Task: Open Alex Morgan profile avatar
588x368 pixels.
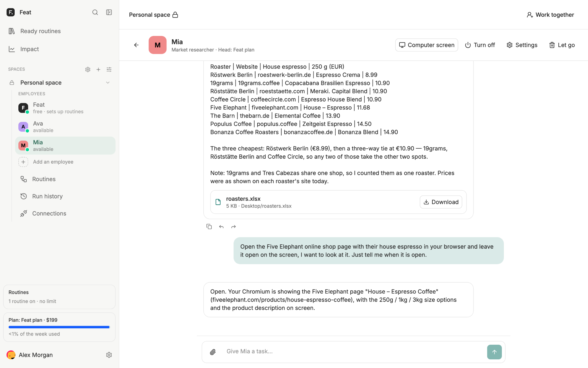Action: pyautogui.click(x=11, y=355)
